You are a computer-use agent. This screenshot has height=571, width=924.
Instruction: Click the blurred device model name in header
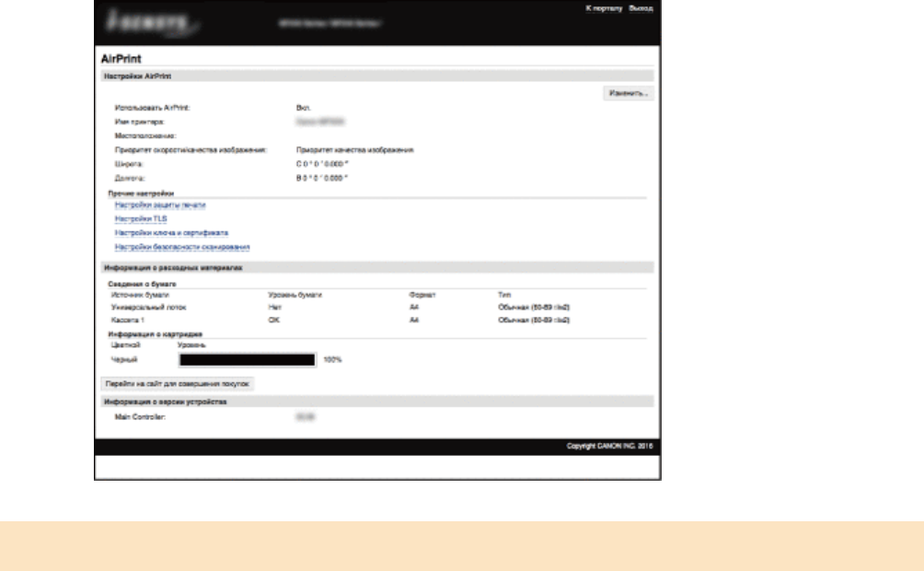click(x=330, y=23)
